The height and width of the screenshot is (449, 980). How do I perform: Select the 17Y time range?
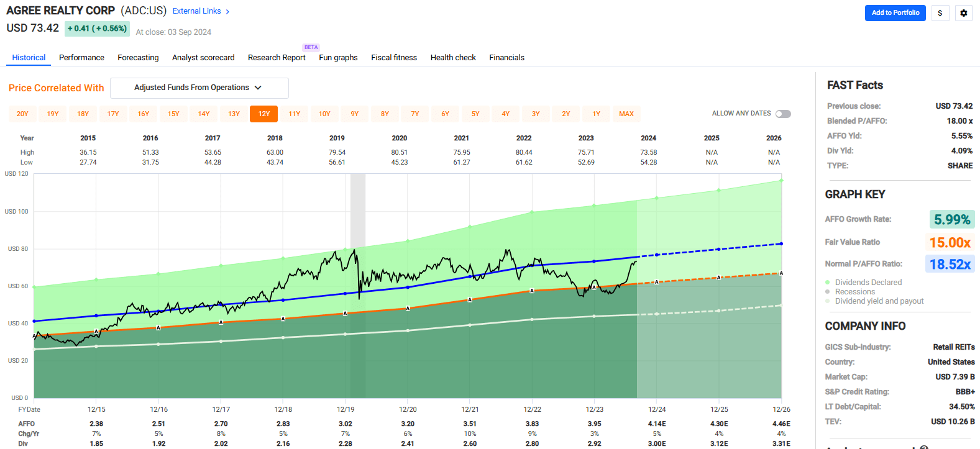click(x=113, y=114)
